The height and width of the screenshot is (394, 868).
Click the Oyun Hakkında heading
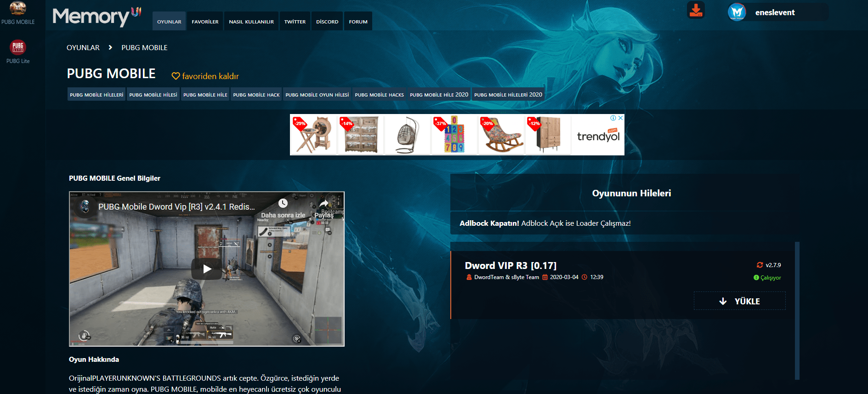(x=94, y=360)
